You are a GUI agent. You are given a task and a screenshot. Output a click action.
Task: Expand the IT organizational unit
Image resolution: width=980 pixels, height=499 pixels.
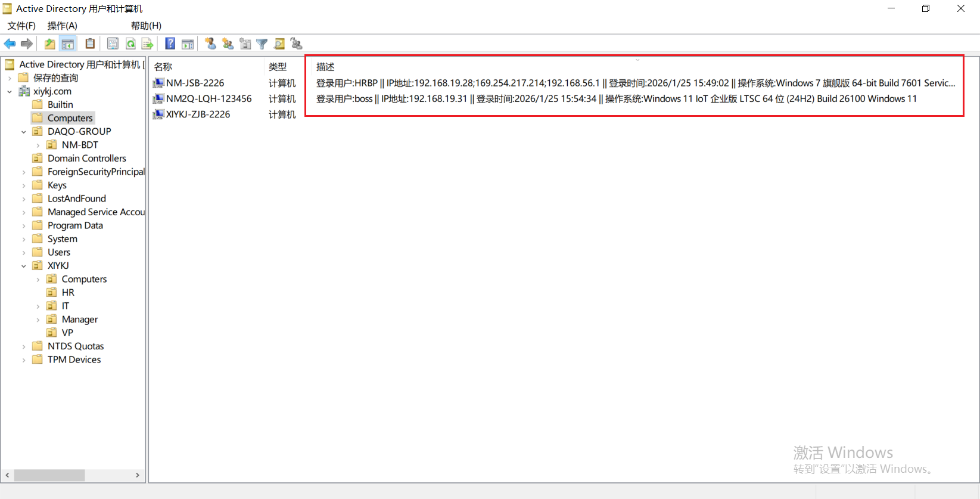click(38, 306)
